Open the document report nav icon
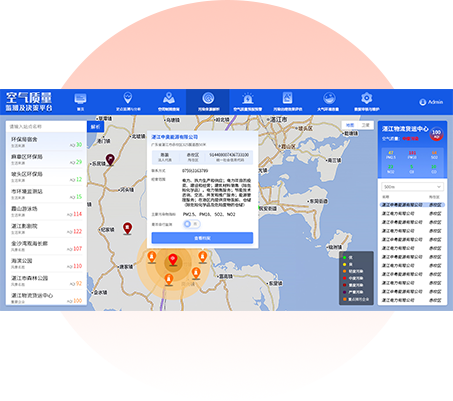 click(287, 98)
